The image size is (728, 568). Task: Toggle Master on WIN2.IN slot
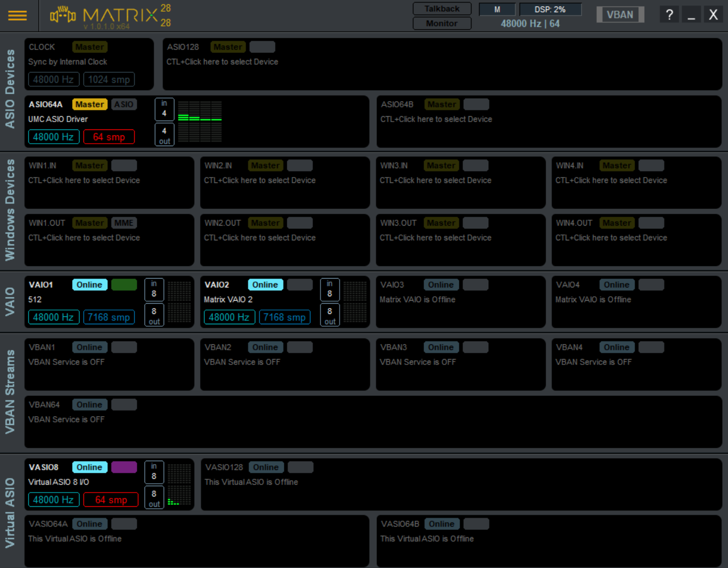(265, 166)
